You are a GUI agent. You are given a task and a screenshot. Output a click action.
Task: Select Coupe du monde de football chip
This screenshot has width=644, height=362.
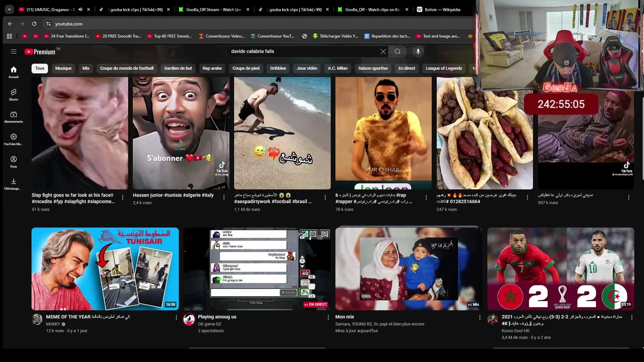tap(127, 68)
